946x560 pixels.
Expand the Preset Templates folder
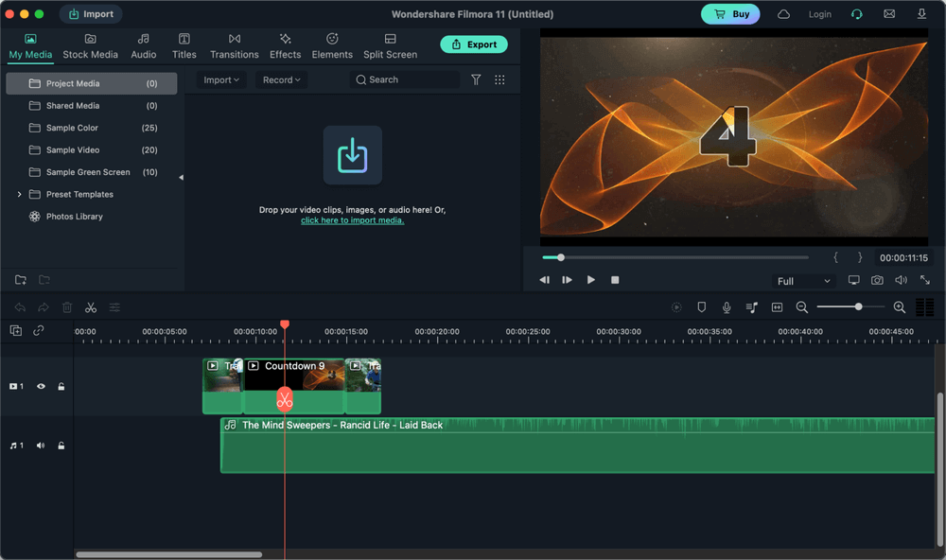[20, 195]
